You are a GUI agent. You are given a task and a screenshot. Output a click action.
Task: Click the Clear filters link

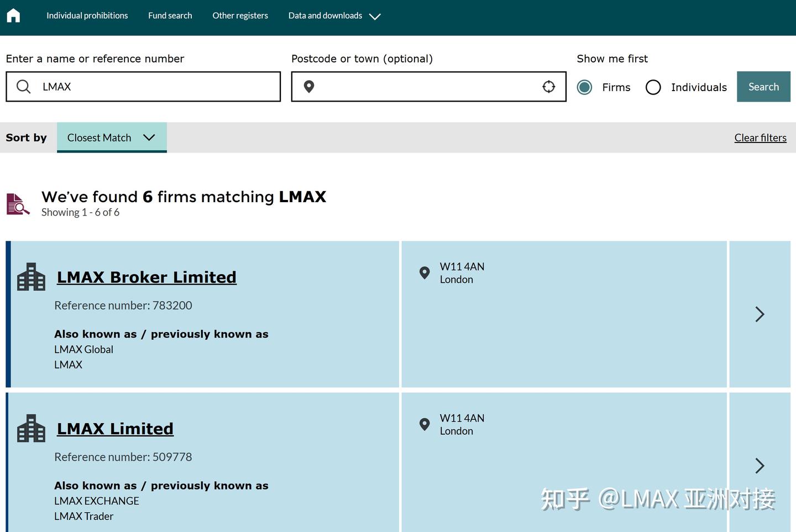click(760, 138)
